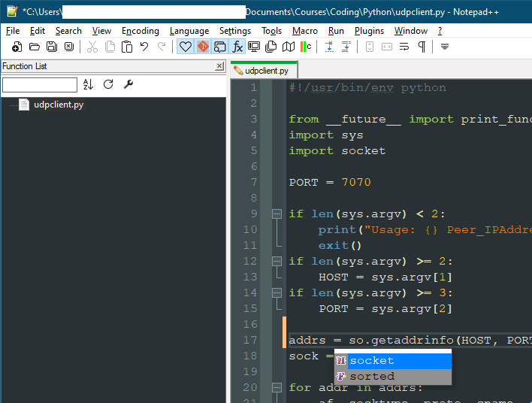
Task: Open the Encoding menu
Action: pyautogui.click(x=140, y=31)
